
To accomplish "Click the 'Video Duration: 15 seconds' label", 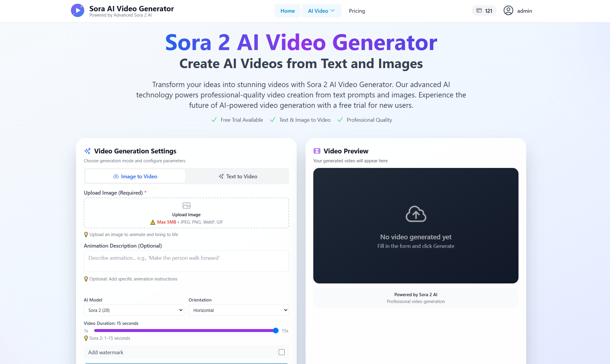I will [111, 323].
